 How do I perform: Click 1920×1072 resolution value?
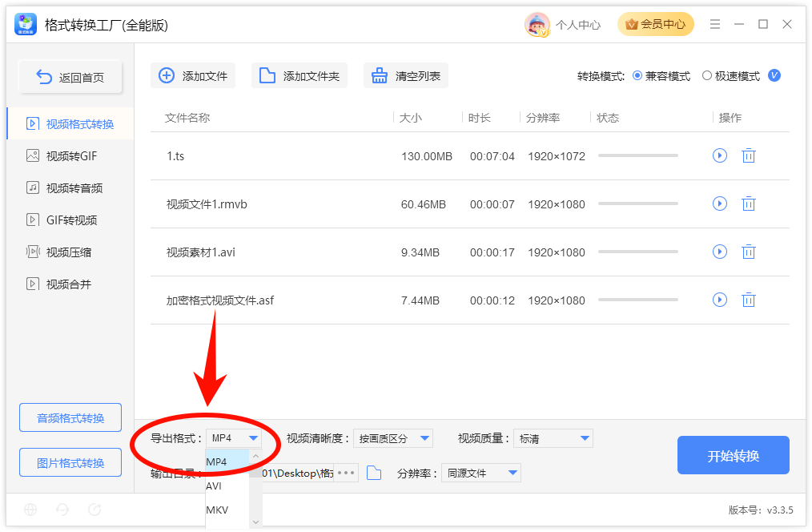point(557,156)
